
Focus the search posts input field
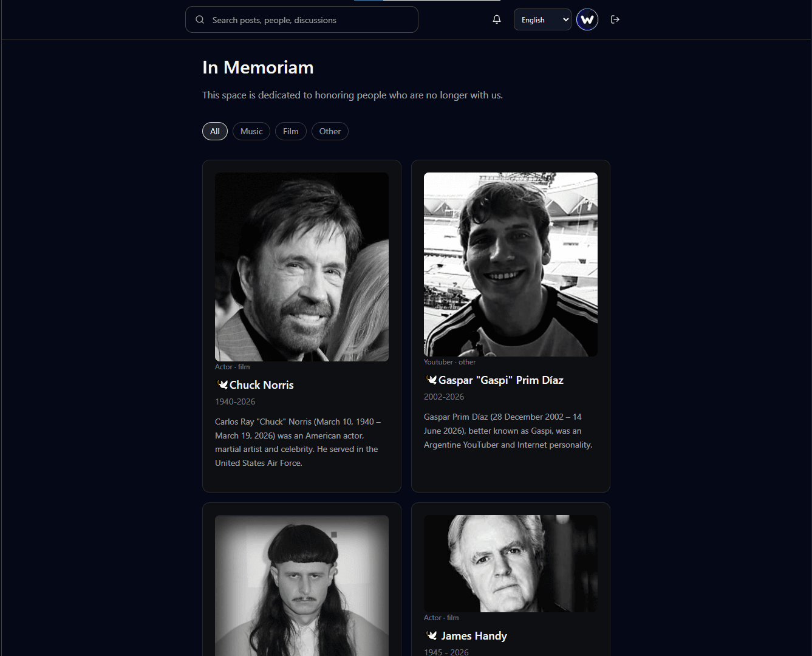[x=302, y=19]
